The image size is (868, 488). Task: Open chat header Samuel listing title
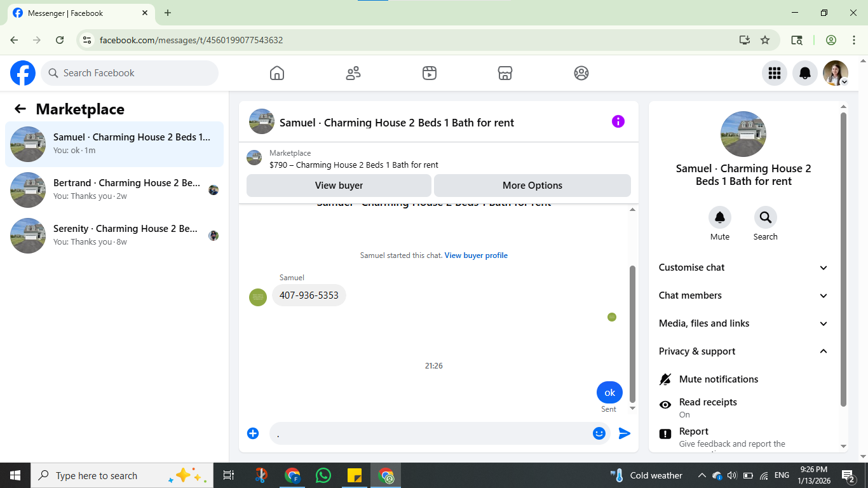pyautogui.click(x=397, y=123)
